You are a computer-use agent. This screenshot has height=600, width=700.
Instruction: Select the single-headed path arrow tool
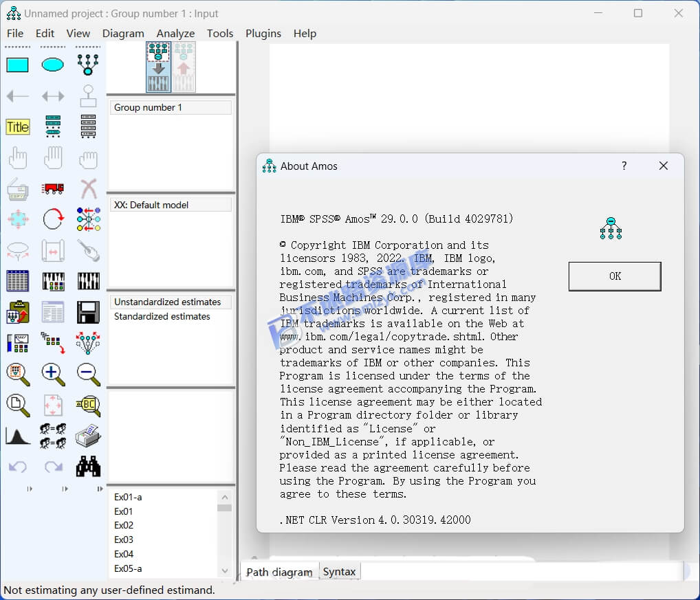[x=18, y=96]
